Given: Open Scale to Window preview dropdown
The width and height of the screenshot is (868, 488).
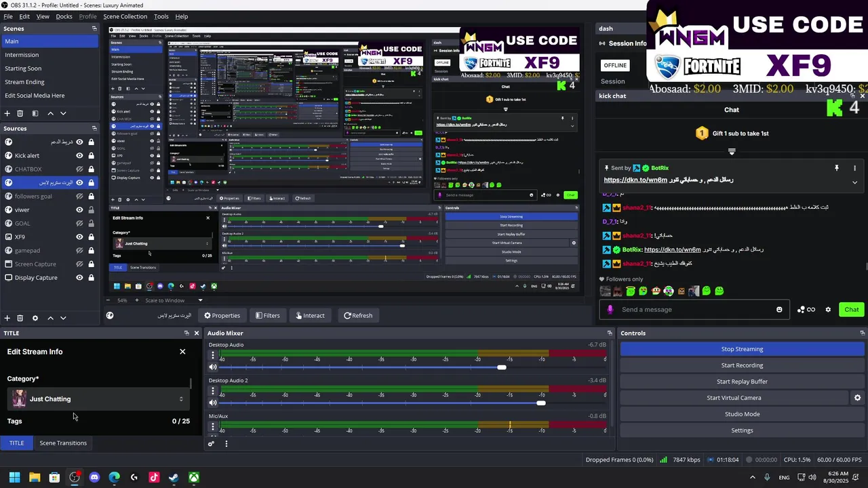Looking at the screenshot, I should (x=174, y=300).
